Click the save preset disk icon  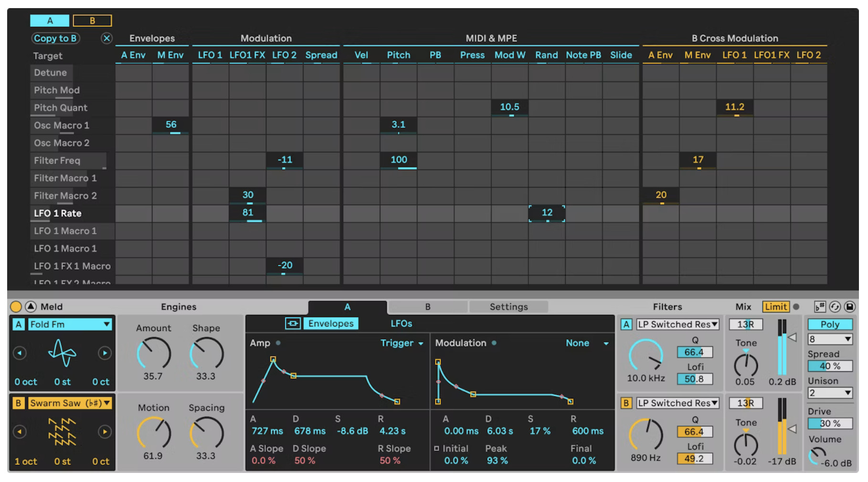[x=849, y=307]
